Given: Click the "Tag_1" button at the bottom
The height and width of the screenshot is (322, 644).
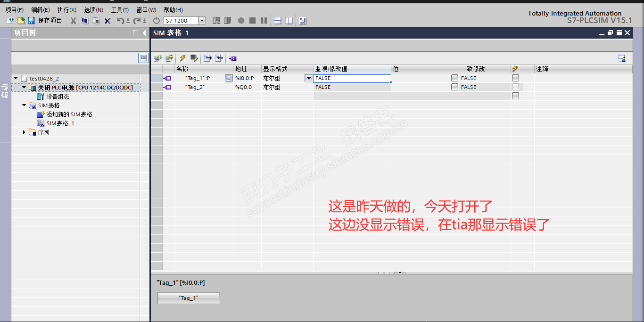Looking at the screenshot, I should [x=189, y=298].
